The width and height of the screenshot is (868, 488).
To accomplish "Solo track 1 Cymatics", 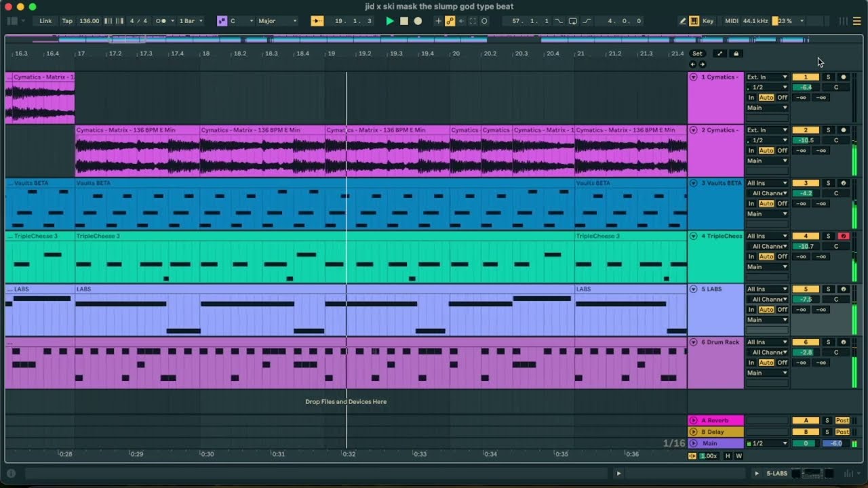I will (x=828, y=77).
